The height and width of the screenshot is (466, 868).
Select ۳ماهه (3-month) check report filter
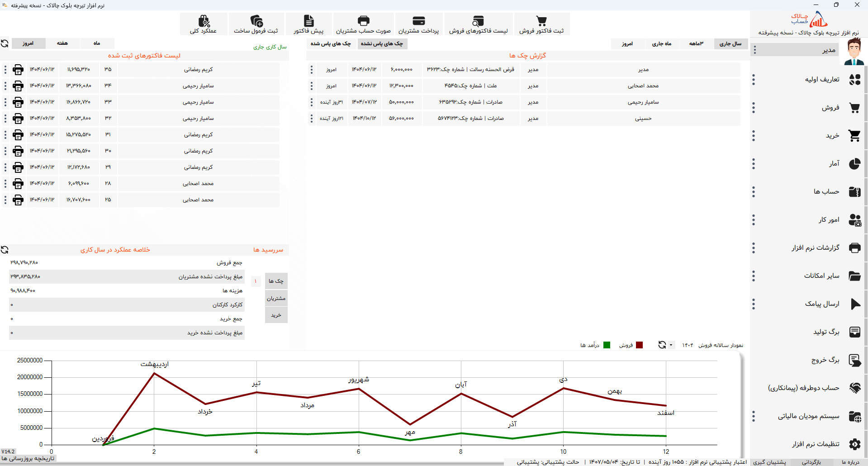click(x=696, y=44)
